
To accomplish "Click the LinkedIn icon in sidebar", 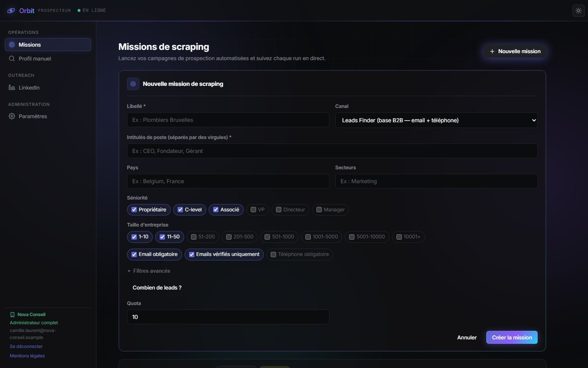I will coord(12,88).
